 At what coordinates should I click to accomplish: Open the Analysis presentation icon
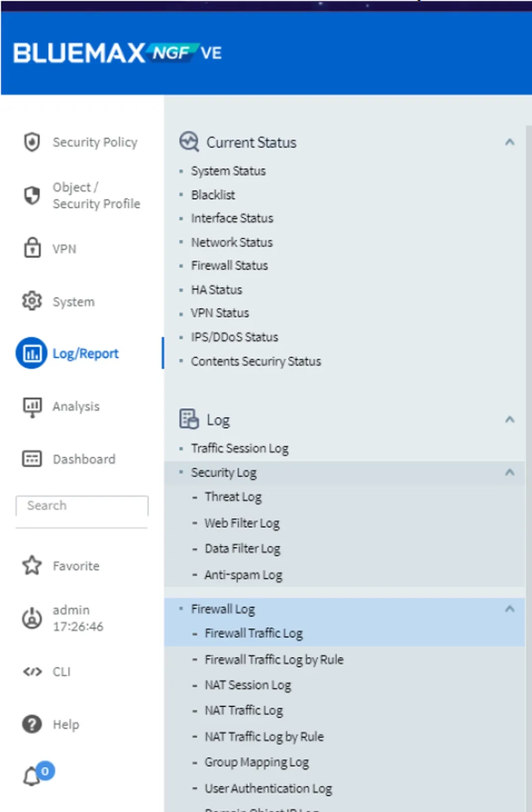pos(32,406)
